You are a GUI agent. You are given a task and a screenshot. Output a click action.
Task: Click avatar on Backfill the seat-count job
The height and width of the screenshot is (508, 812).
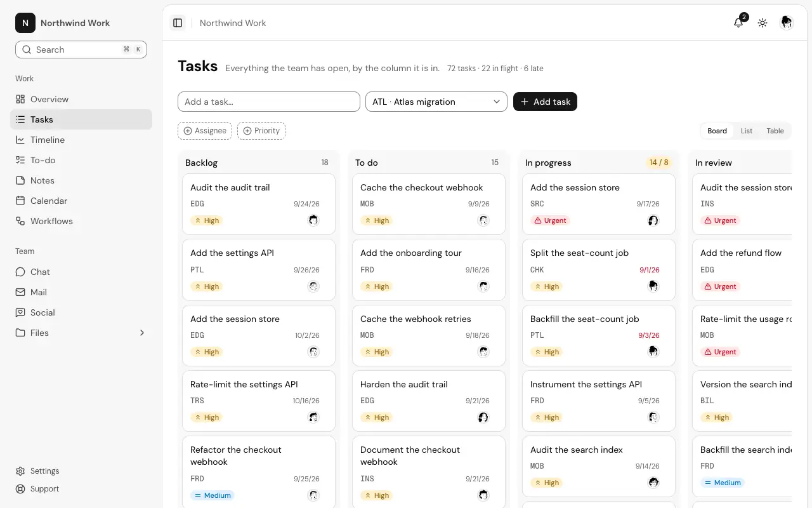(x=653, y=352)
